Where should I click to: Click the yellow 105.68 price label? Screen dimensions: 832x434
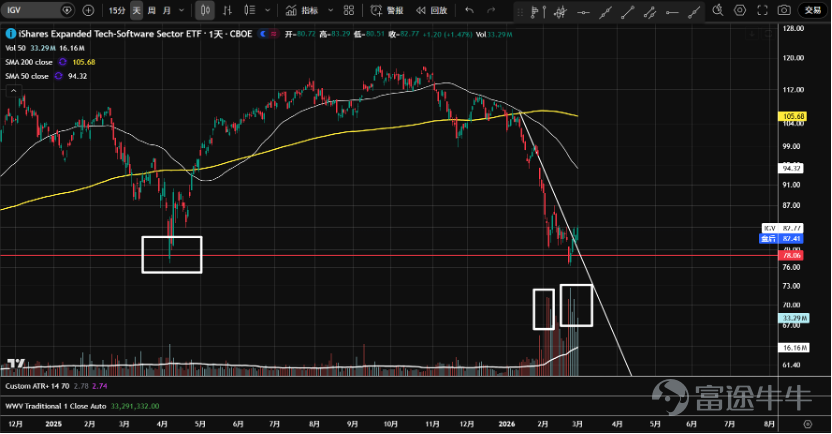coord(793,116)
